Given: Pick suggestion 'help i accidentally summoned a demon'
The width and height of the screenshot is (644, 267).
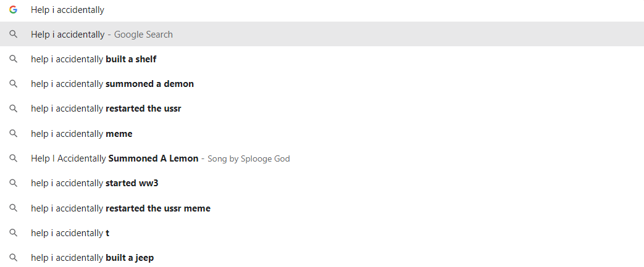Looking at the screenshot, I should pyautogui.click(x=112, y=84).
